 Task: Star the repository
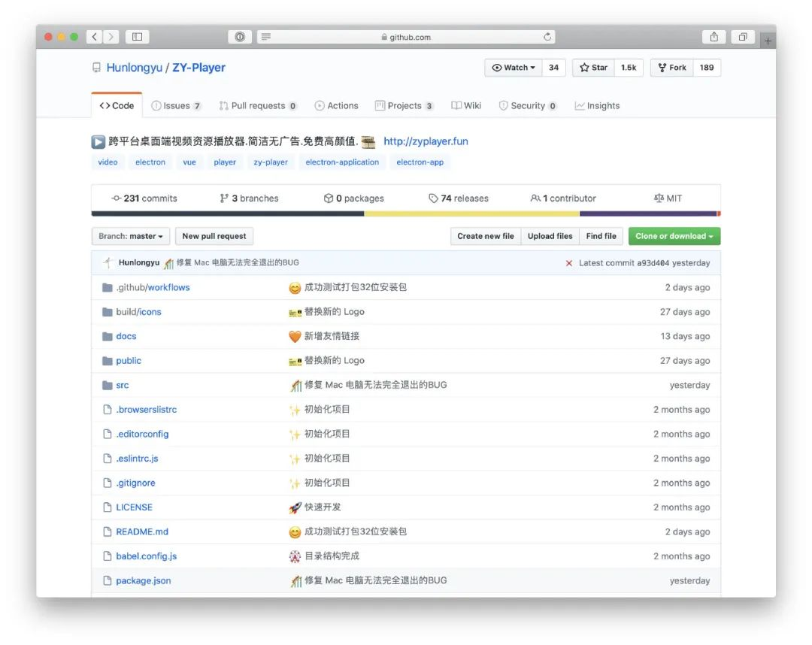(593, 68)
